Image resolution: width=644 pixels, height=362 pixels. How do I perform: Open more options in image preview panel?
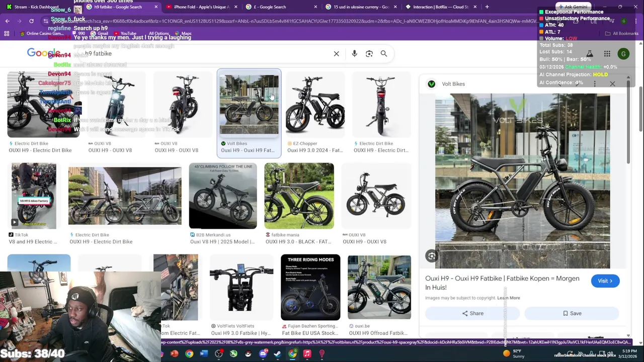(595, 84)
